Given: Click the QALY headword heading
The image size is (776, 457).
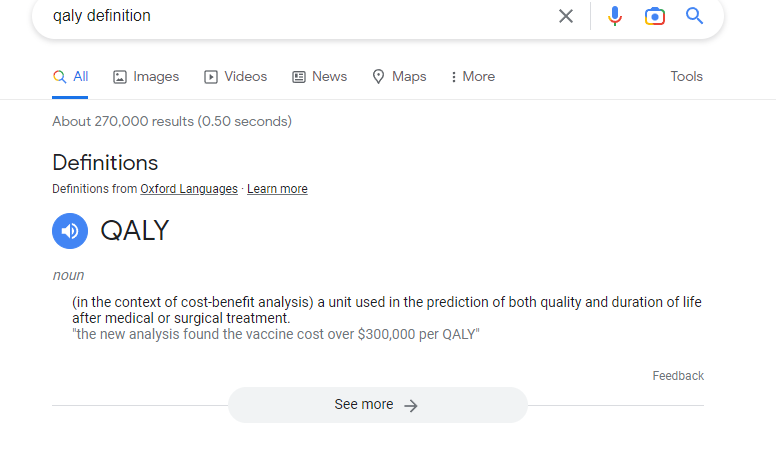Looking at the screenshot, I should pos(135,231).
